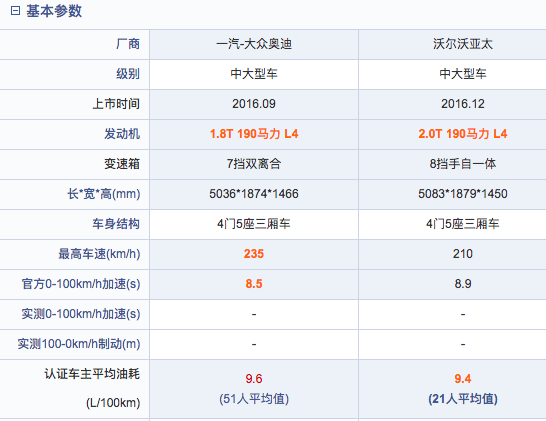Image resolution: width=546 pixels, height=421 pixels.
Task: Open fuel consumption 9.6 link
Action: coord(254,379)
